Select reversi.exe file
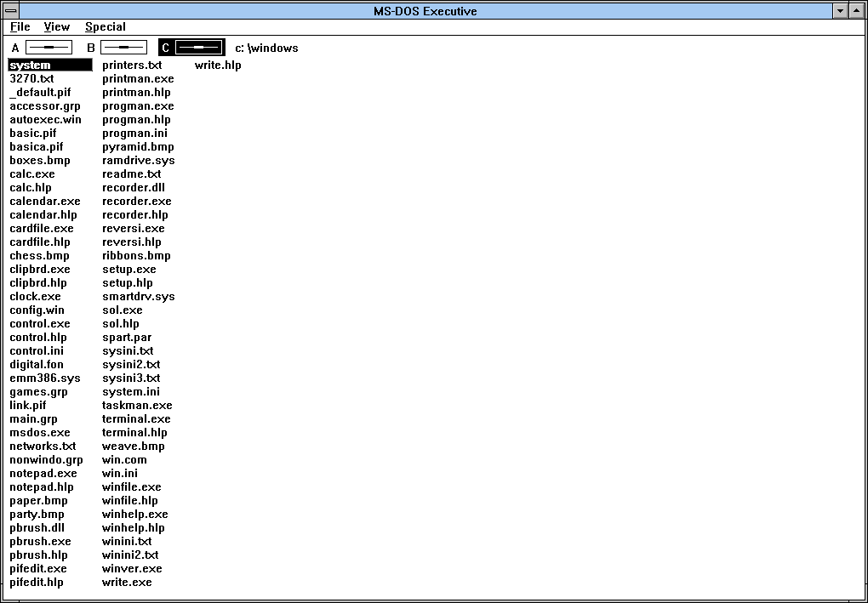868x603 pixels. pyautogui.click(x=133, y=229)
